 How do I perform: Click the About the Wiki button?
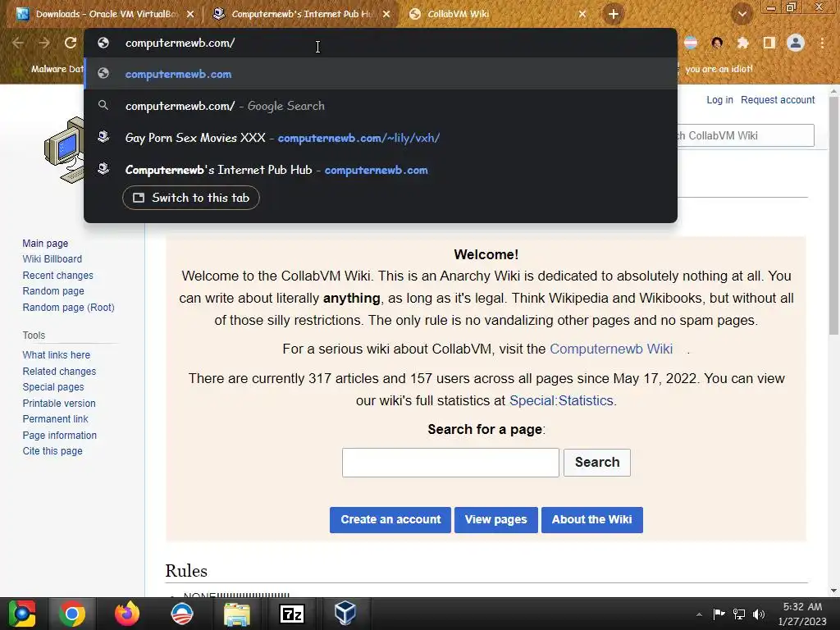[592, 519]
